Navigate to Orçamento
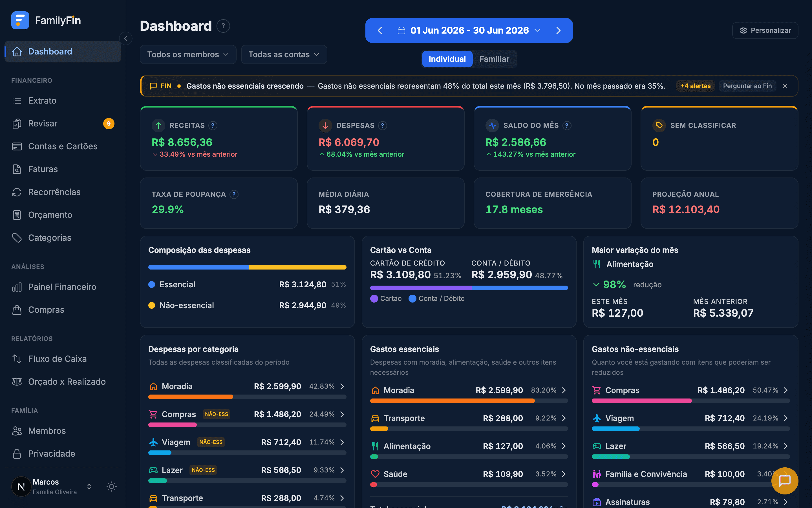Viewport: 812px width, 508px height. point(63,215)
